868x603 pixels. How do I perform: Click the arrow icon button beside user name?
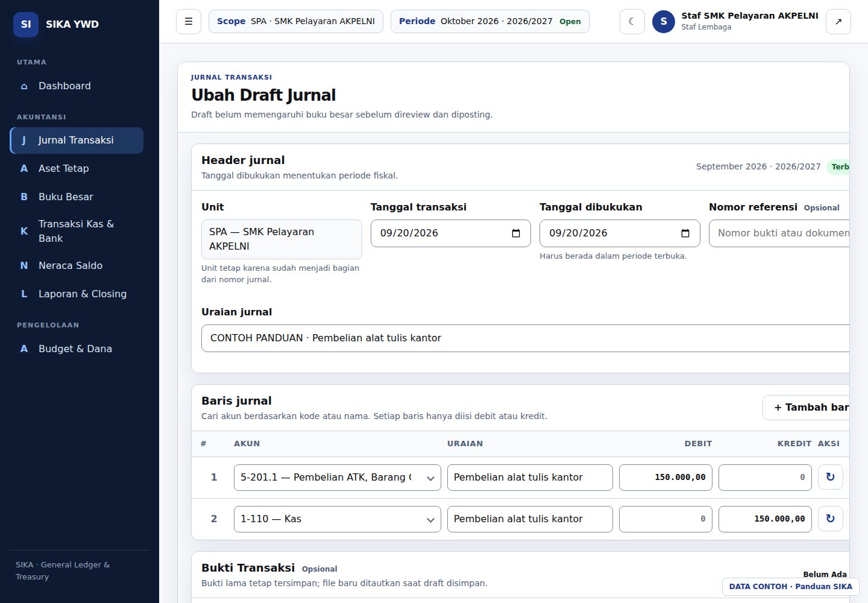point(838,22)
